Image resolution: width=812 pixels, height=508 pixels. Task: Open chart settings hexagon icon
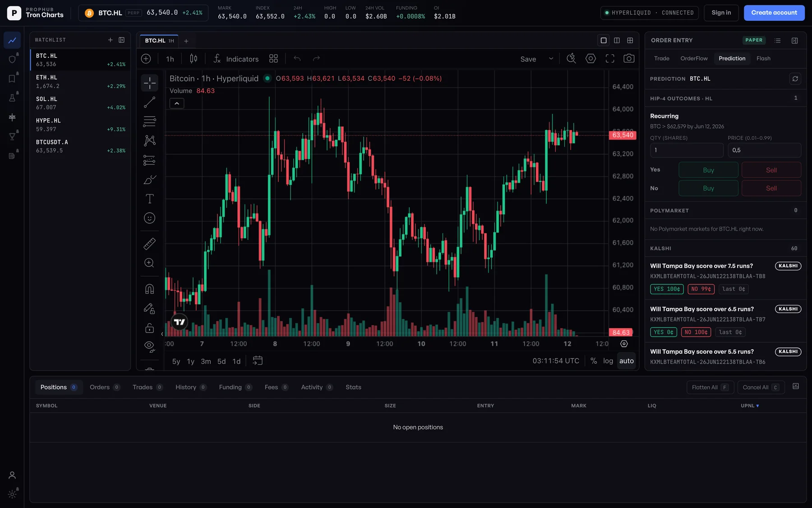click(591, 59)
